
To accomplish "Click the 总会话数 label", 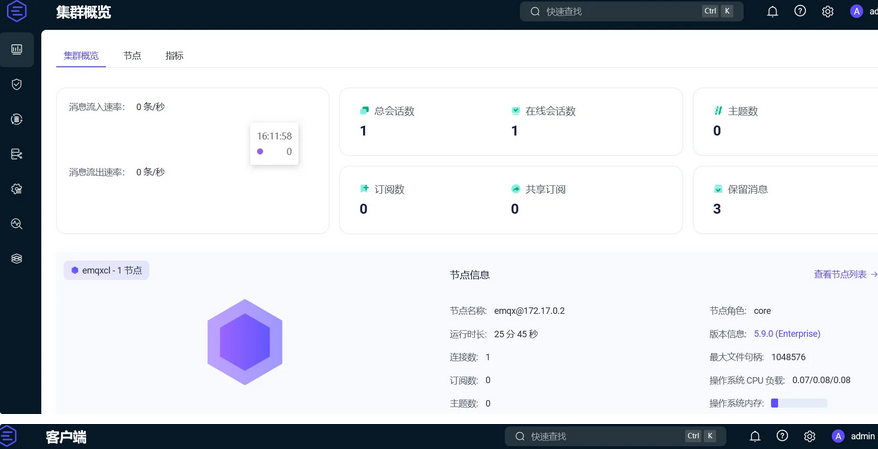I will [394, 111].
